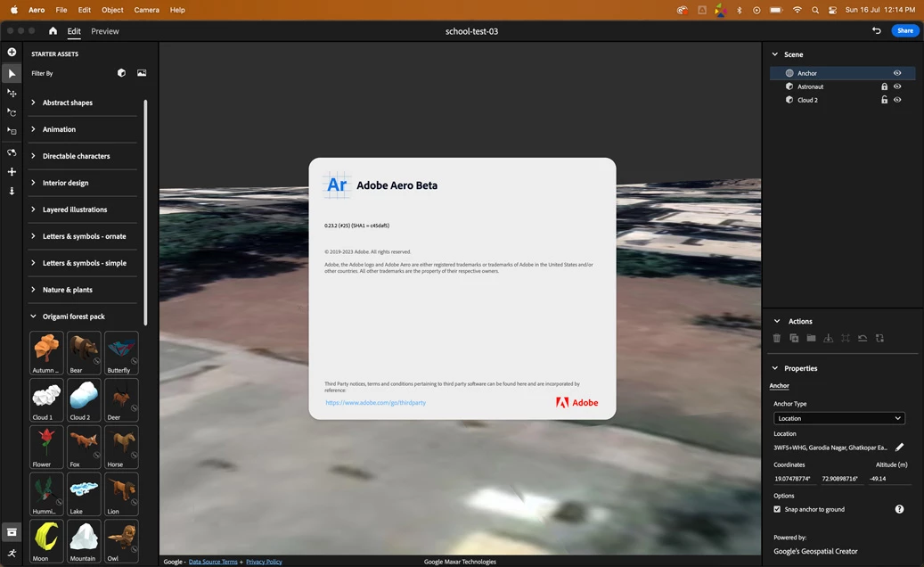Image resolution: width=924 pixels, height=567 pixels.
Task: Switch to the Preview tab
Action: (x=105, y=31)
